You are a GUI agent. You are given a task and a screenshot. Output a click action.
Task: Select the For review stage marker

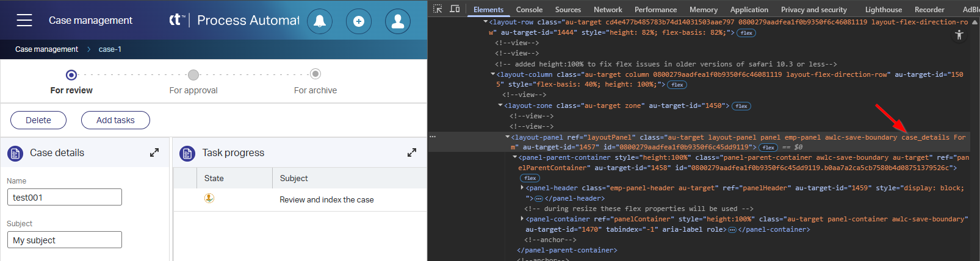point(71,75)
